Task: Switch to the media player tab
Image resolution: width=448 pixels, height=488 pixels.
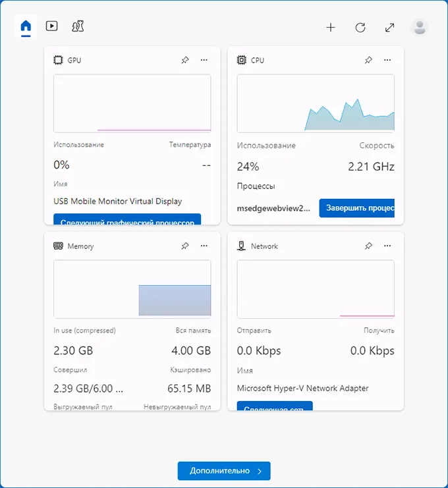Action: [x=51, y=26]
